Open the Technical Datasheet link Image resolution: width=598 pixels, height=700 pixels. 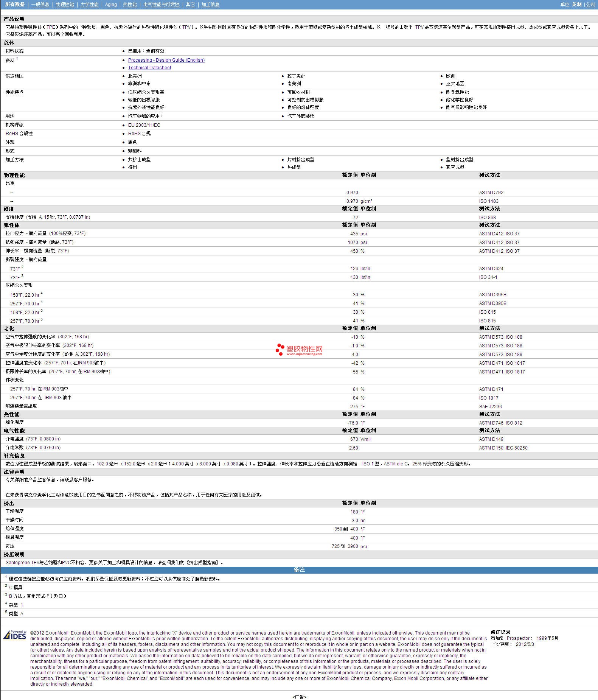coord(149,68)
